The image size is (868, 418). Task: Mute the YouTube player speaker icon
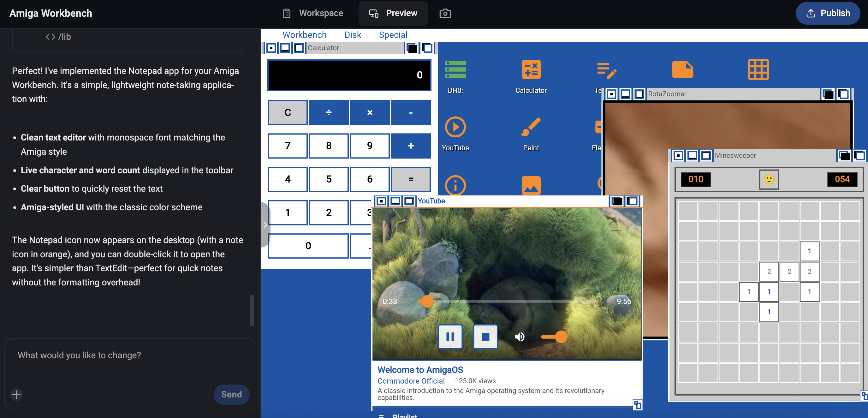[519, 337]
